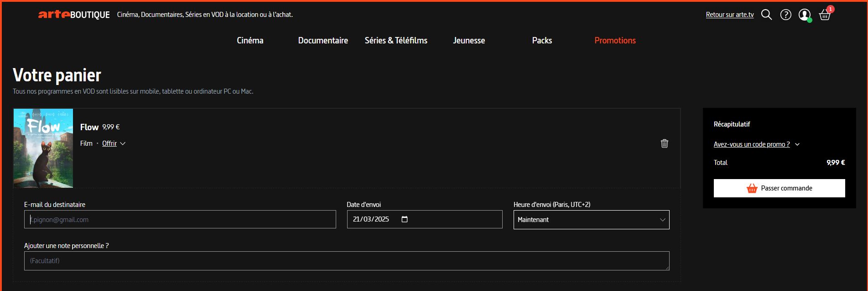This screenshot has width=868, height=291.
Task: Click the Flow price 9,99 €
Action: (111, 127)
